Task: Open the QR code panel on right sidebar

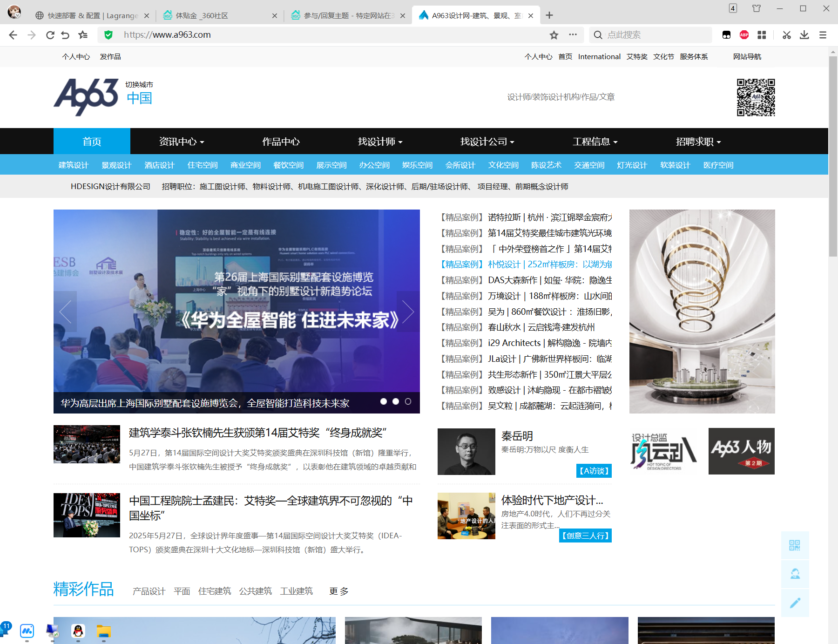Action: pos(795,545)
